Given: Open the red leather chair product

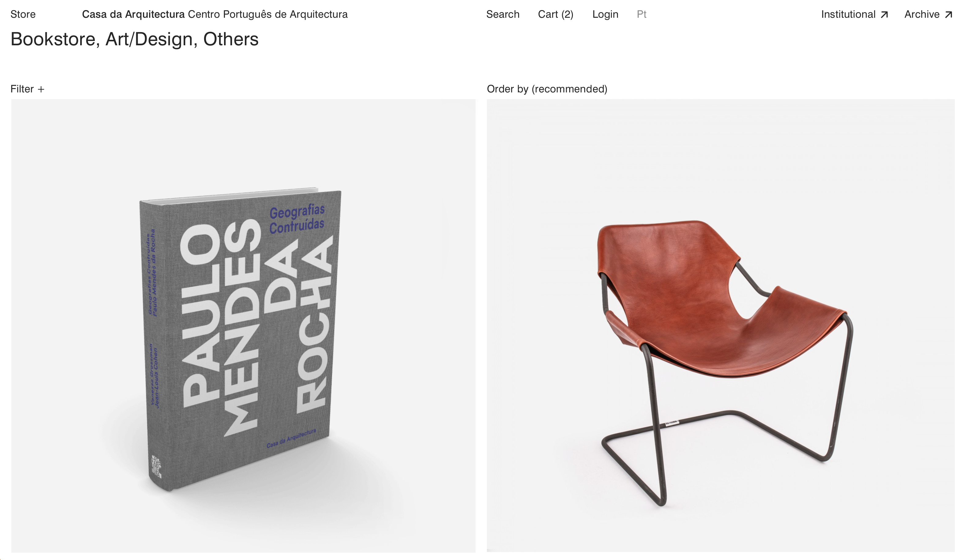Looking at the screenshot, I should pyautogui.click(x=721, y=326).
